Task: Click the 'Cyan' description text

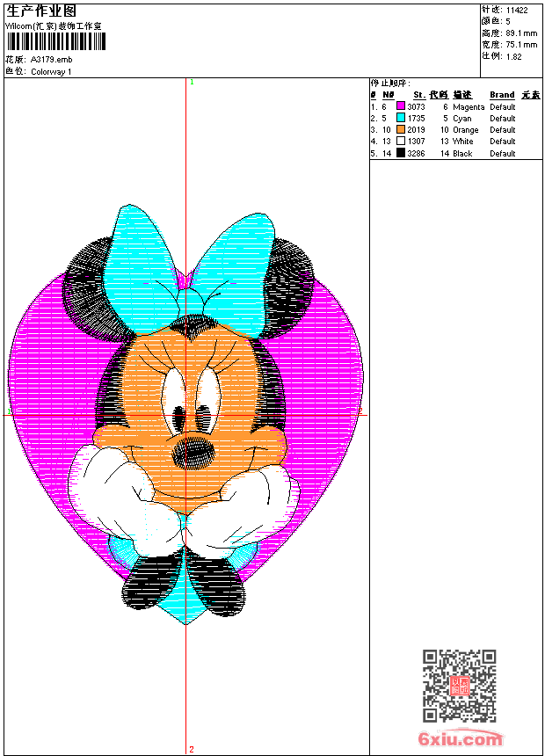Action: point(462,119)
